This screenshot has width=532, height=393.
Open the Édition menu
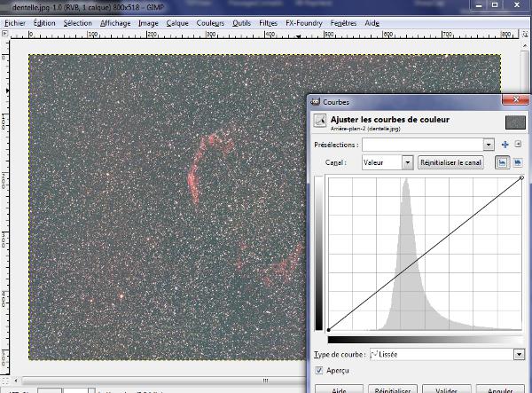tap(44, 23)
